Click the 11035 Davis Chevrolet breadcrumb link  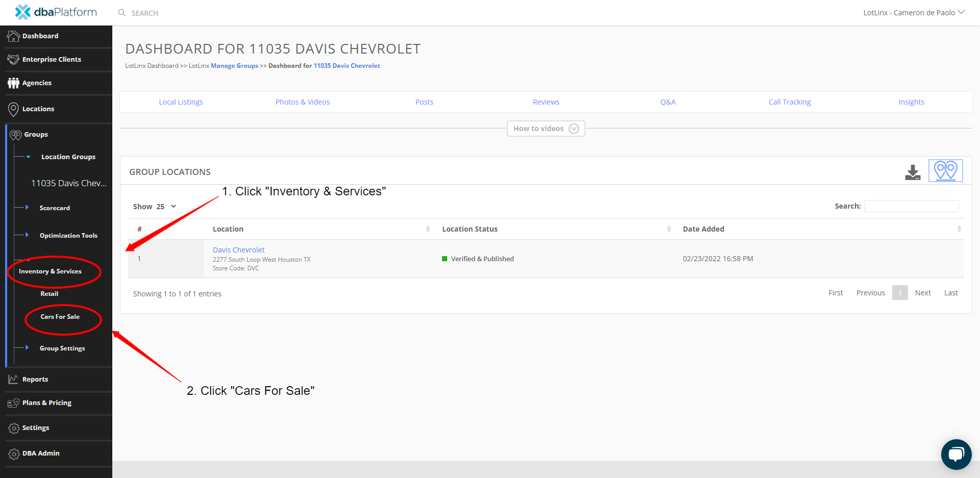pyautogui.click(x=347, y=66)
